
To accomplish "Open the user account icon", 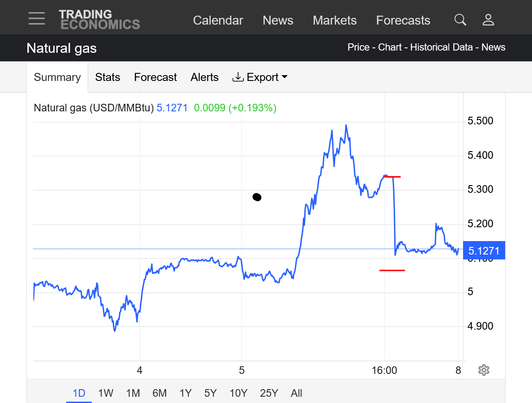I will 488,20.
